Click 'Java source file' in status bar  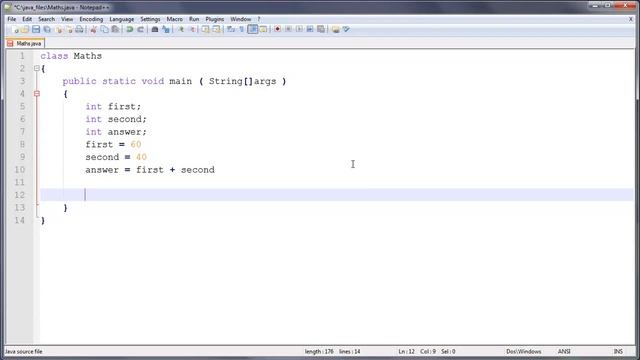[x=24, y=351]
